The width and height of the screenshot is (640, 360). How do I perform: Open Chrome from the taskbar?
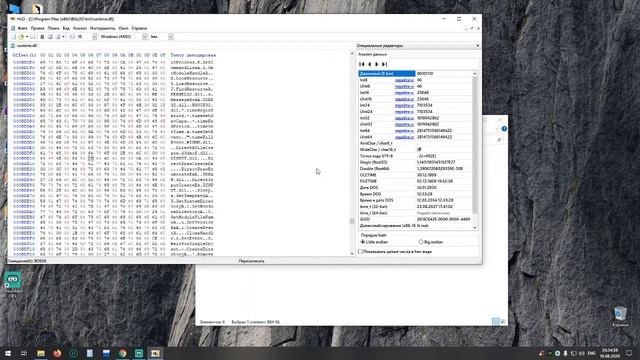click(x=122, y=353)
